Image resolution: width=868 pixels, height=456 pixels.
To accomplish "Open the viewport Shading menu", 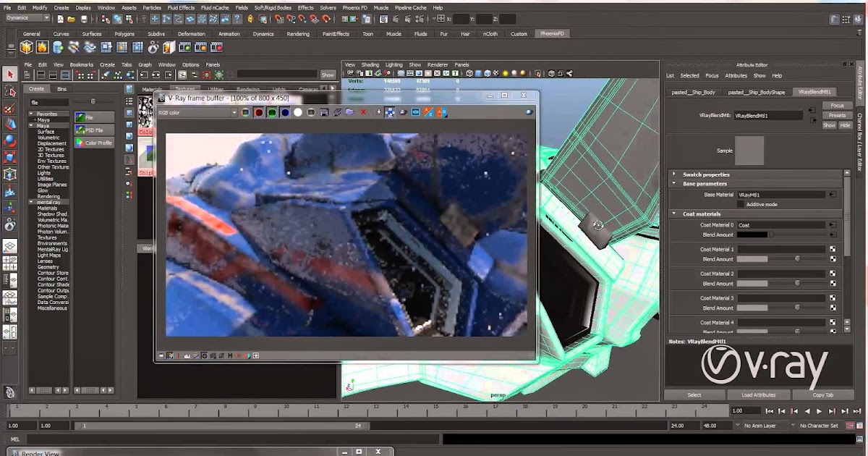I will click(370, 64).
